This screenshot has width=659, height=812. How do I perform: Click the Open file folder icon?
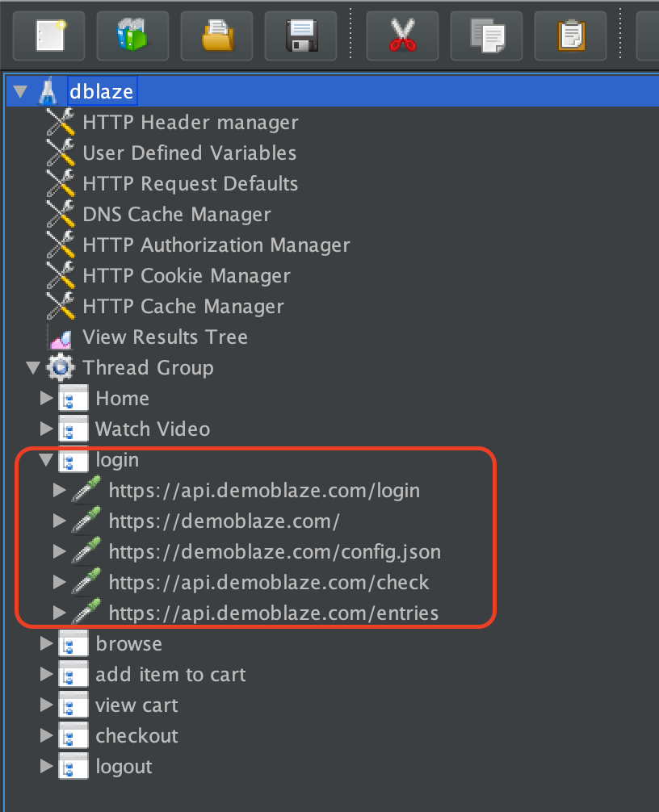pyautogui.click(x=216, y=36)
